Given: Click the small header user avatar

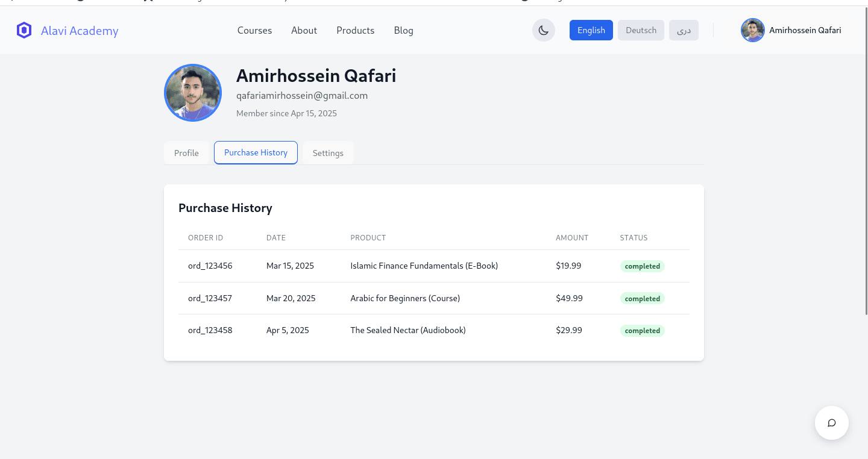Looking at the screenshot, I should [x=753, y=30].
